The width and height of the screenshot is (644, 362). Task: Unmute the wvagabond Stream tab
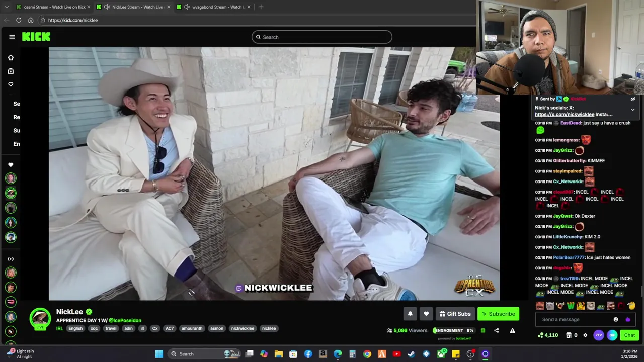(187, 7)
